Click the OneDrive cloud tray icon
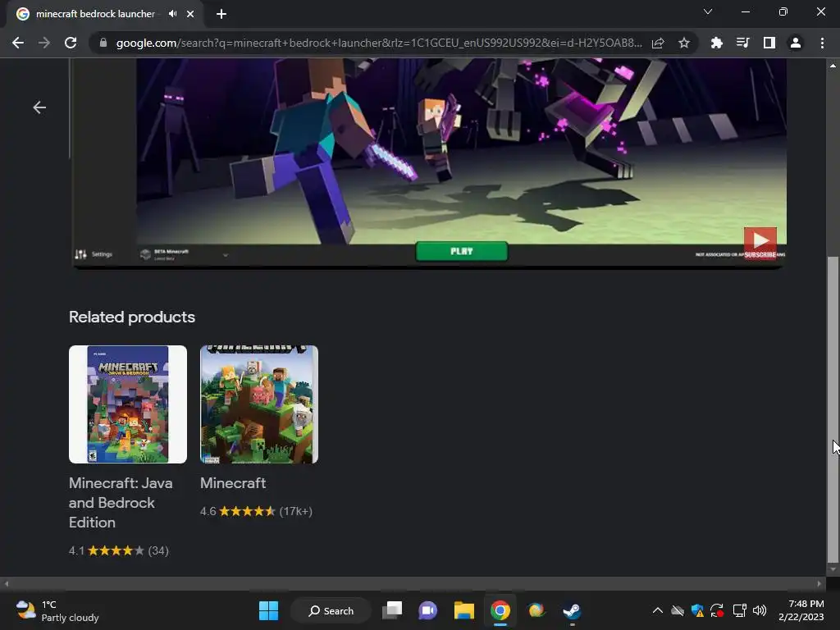 (x=677, y=610)
